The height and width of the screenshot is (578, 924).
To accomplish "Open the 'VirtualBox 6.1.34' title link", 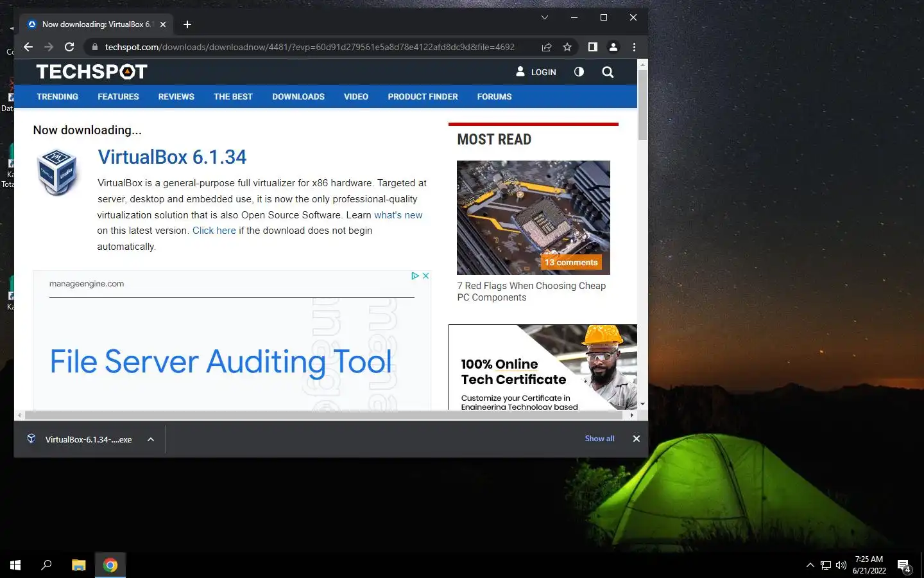I will (x=172, y=157).
